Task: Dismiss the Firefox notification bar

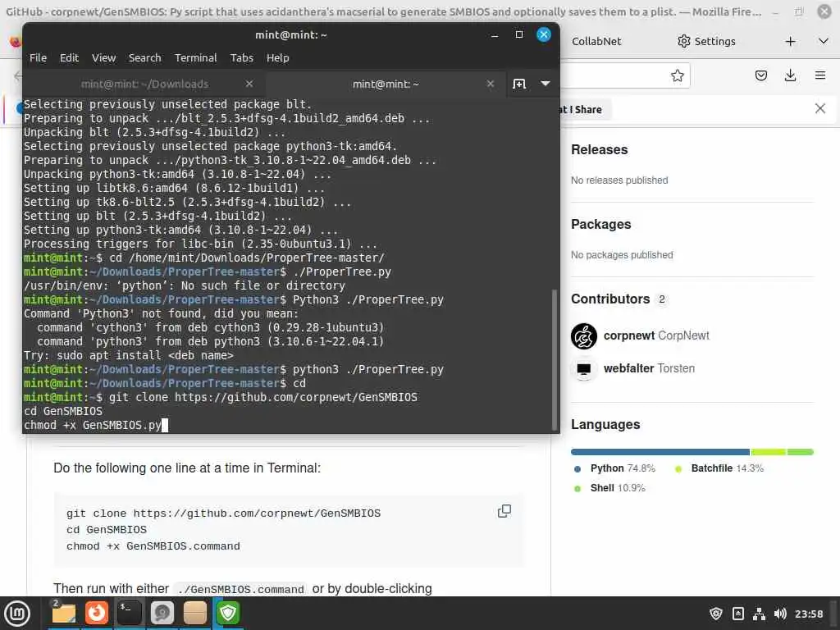Action: (820, 109)
